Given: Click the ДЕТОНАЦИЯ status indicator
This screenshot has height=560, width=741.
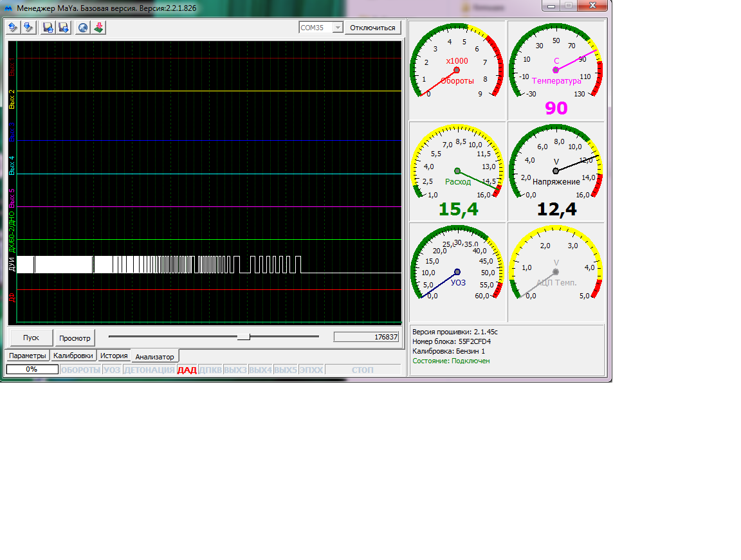Looking at the screenshot, I should pyautogui.click(x=149, y=370).
